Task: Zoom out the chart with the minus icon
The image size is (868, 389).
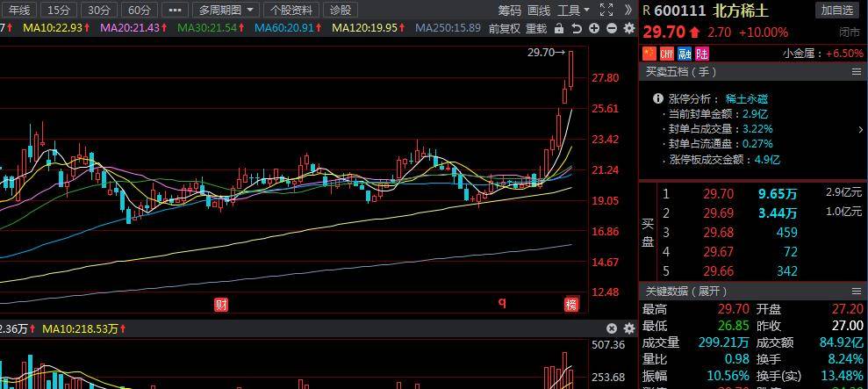Action: pos(611,28)
